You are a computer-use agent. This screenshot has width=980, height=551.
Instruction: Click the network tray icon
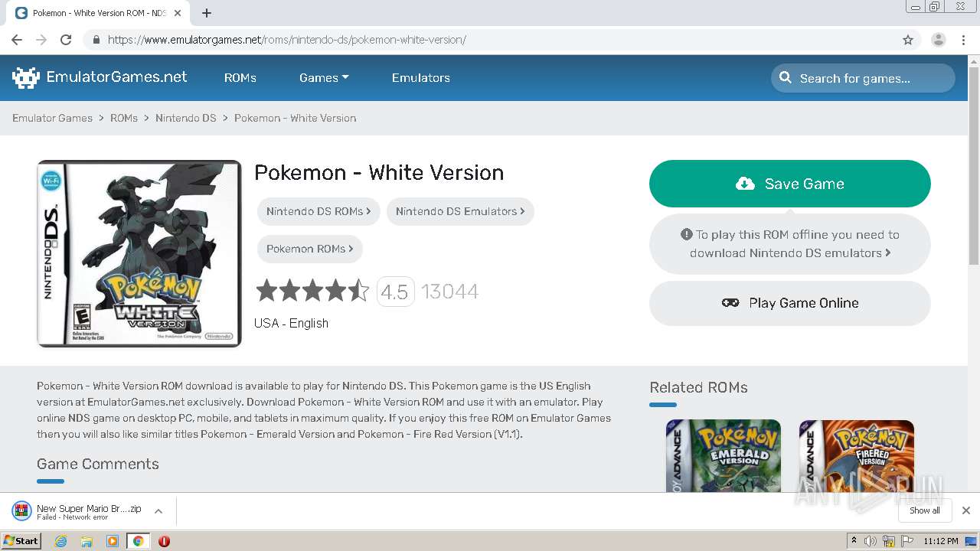click(x=889, y=541)
